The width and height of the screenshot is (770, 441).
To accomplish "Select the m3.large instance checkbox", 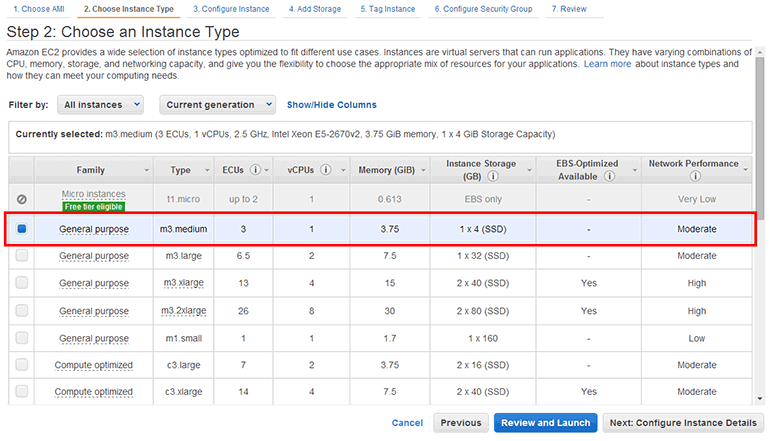I will pyautogui.click(x=22, y=256).
